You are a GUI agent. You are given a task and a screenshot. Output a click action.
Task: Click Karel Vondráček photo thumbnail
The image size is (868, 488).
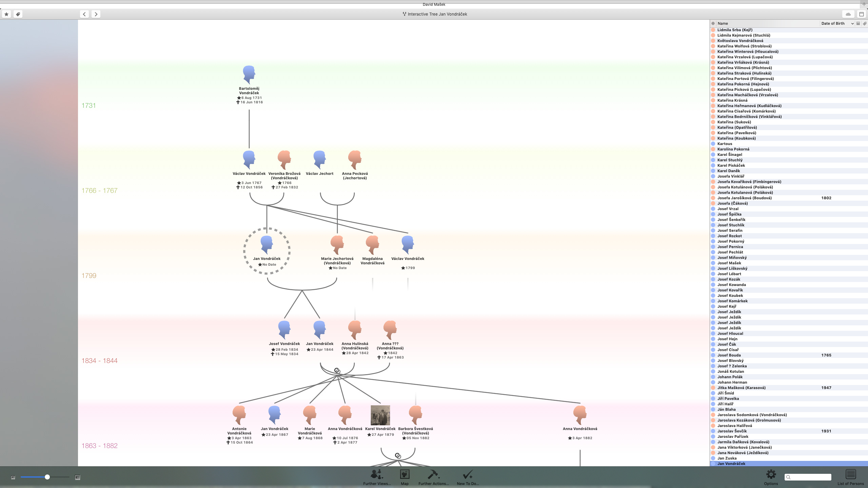(x=380, y=415)
